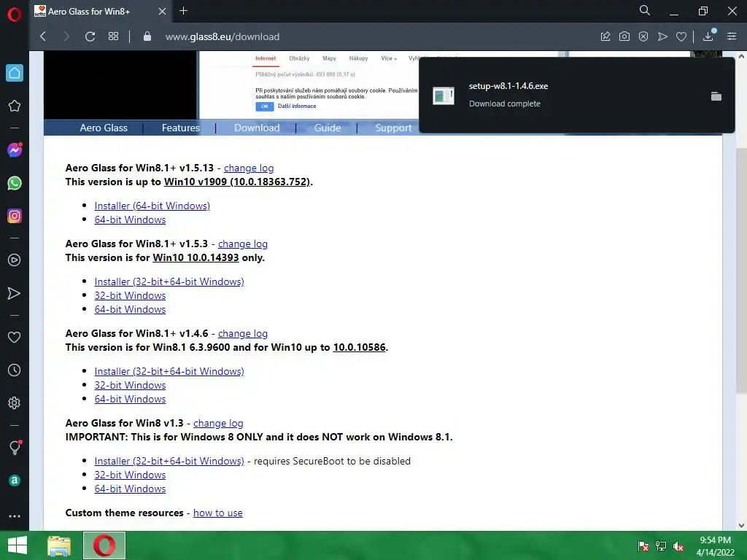Open sidebar setup three-dots icon
The image size is (747, 560).
coord(15,516)
